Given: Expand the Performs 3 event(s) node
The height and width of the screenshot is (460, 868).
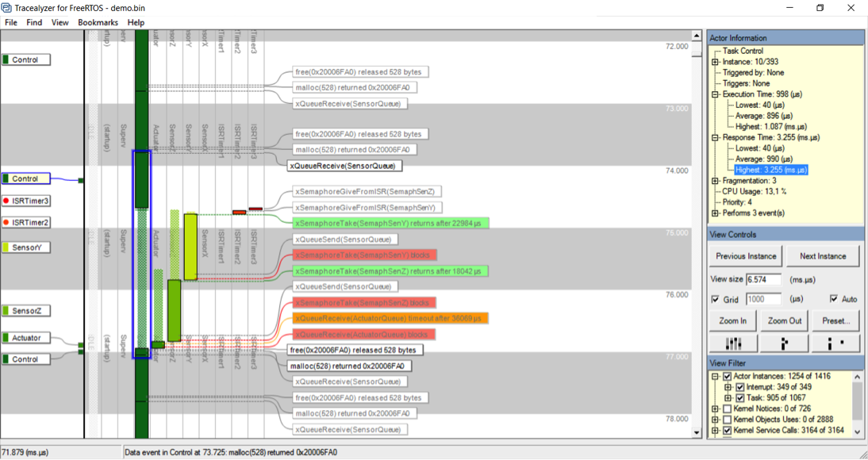Looking at the screenshot, I should (x=715, y=213).
